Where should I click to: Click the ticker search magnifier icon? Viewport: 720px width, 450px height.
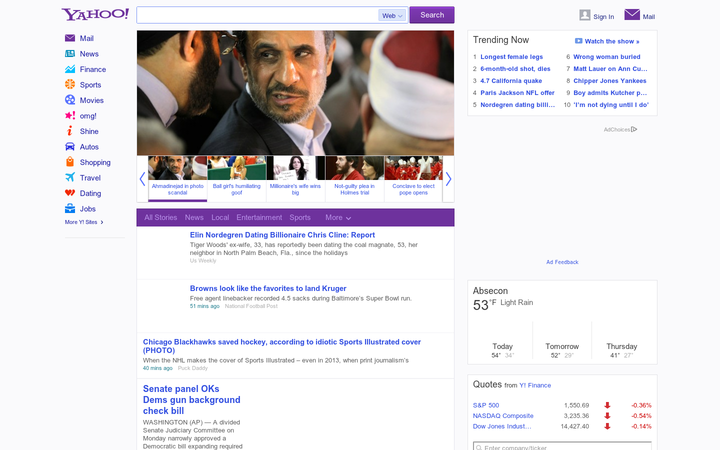(479, 447)
